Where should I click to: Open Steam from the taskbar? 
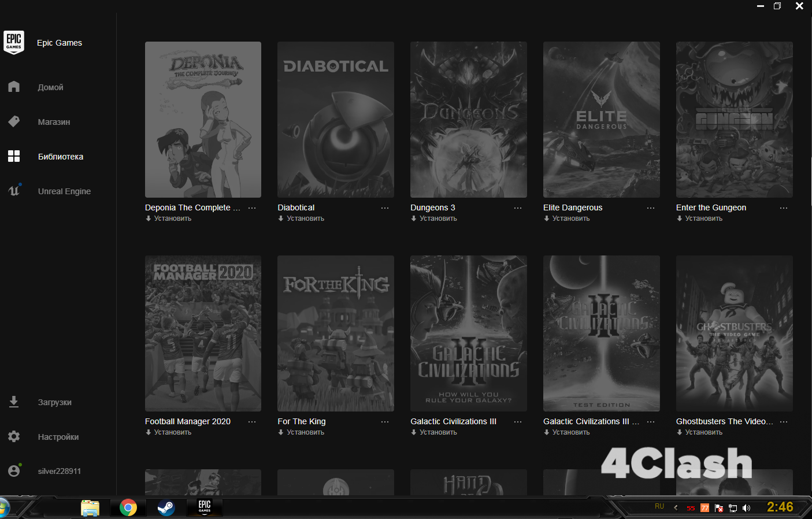click(166, 508)
